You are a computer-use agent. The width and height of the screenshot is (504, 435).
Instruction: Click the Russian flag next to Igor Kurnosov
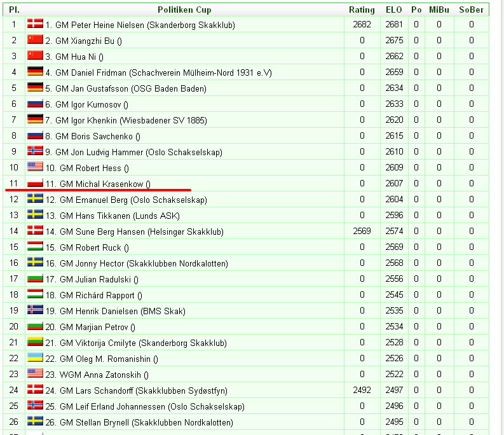tap(34, 104)
